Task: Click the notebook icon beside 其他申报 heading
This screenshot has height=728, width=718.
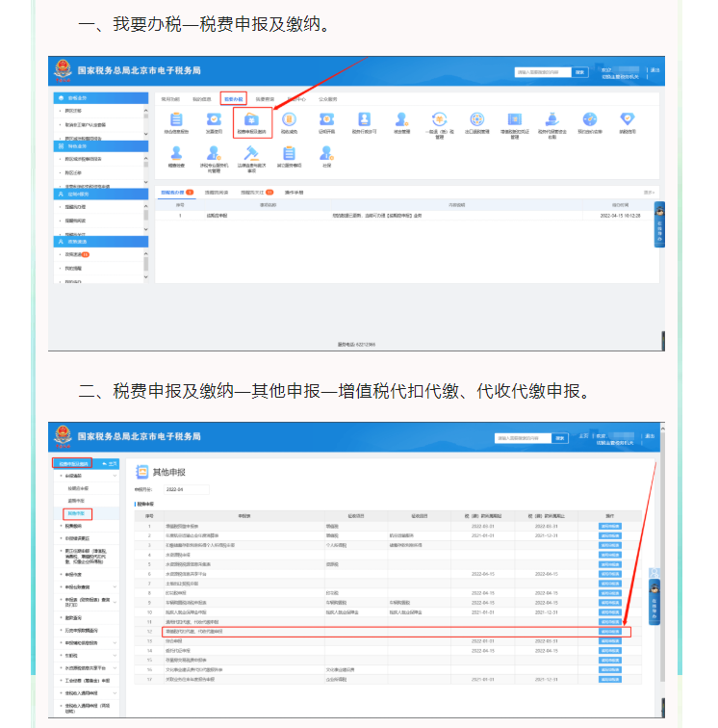Action: click(141, 472)
